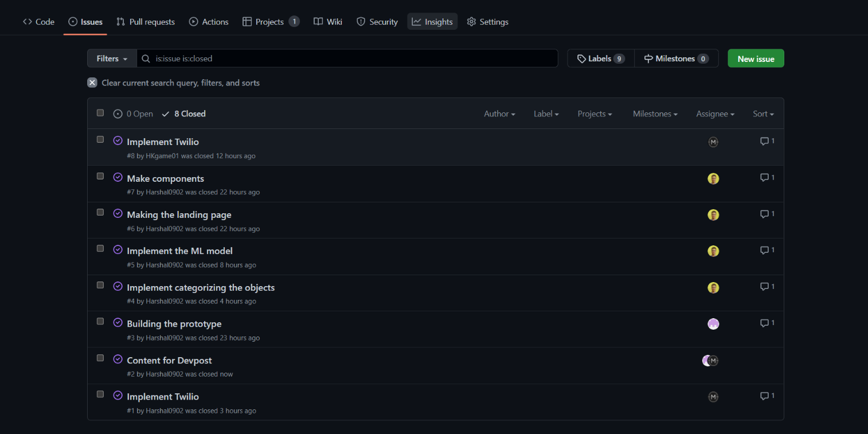868x434 pixels.
Task: Check the box for Building the prototype
Action: click(x=100, y=321)
